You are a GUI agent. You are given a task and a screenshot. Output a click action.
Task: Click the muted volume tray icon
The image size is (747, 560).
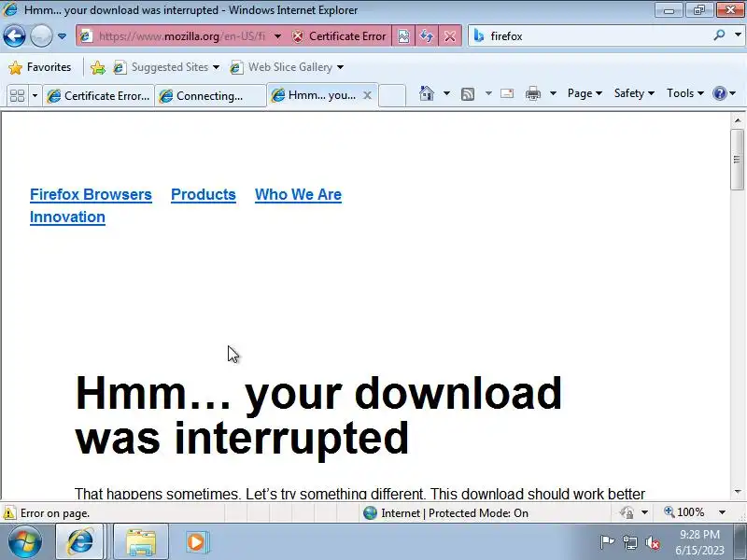pos(653,542)
